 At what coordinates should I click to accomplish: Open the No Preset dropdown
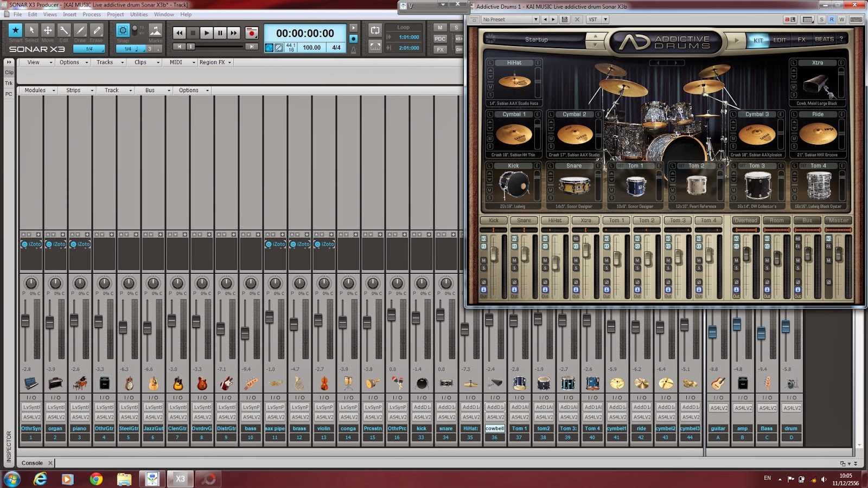point(510,20)
